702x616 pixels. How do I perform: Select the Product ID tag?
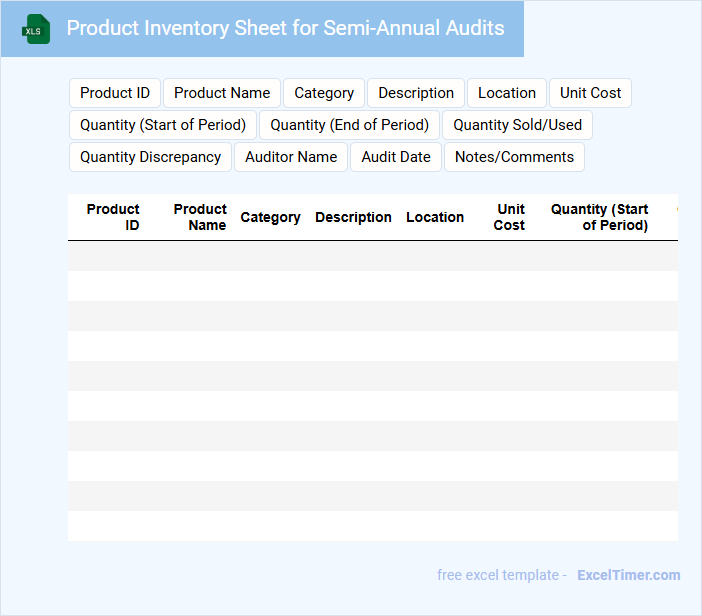point(115,93)
